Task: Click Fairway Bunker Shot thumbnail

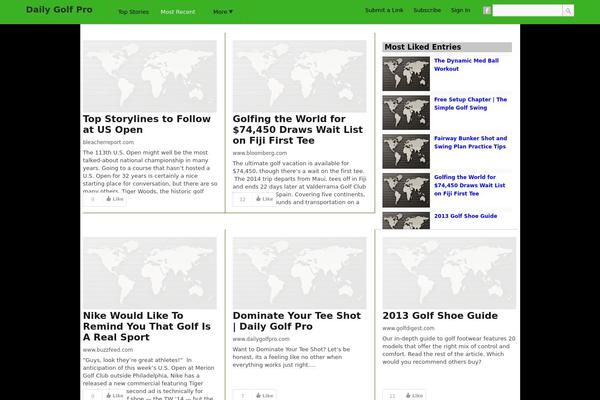Action: point(406,151)
